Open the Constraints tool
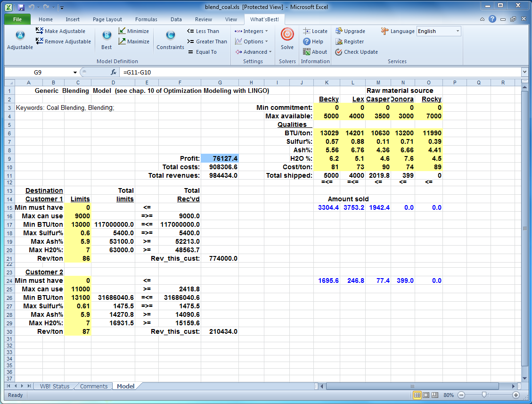The height and width of the screenshot is (404, 532). [170, 36]
